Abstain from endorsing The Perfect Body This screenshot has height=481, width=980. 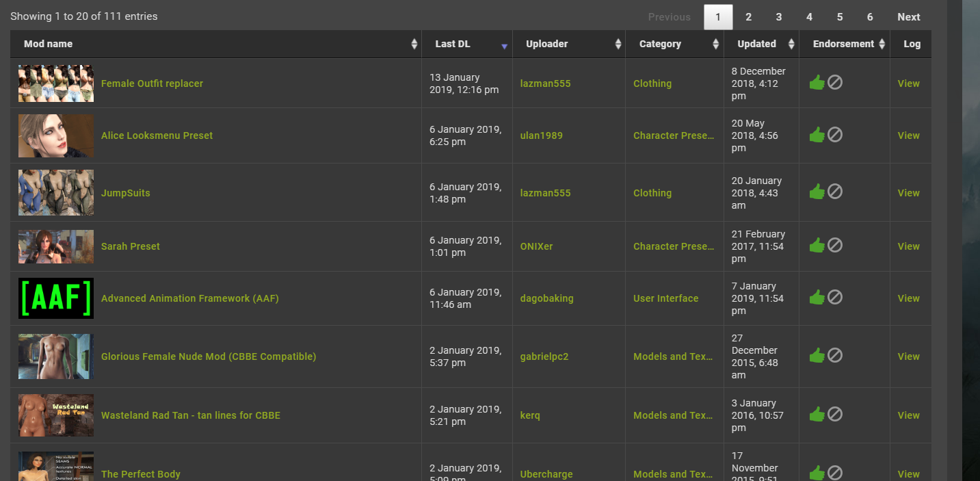point(835,472)
